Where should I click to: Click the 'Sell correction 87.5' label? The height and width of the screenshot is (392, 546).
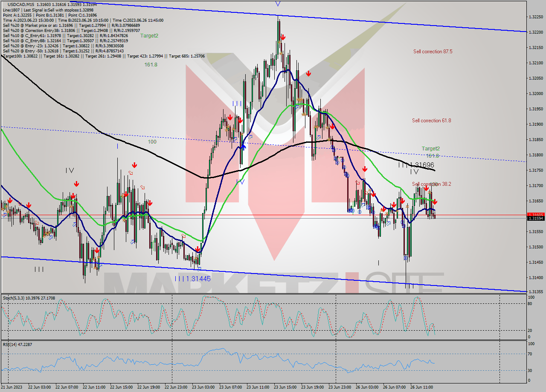433,52
